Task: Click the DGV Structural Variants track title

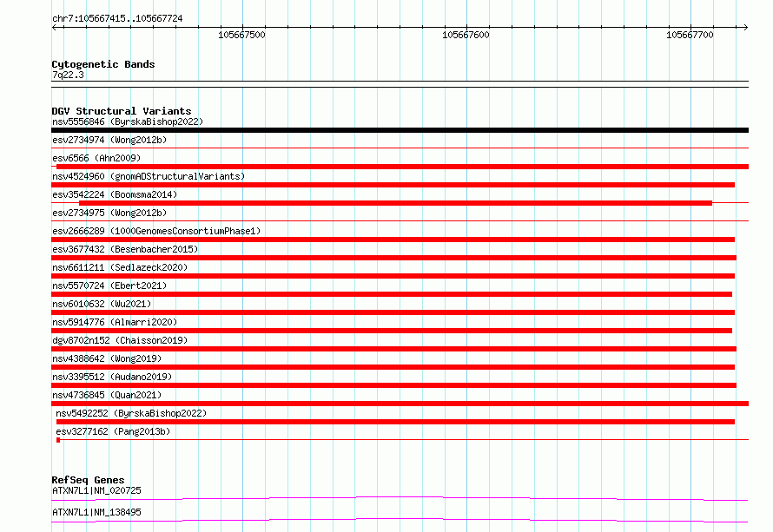Action: tap(122, 111)
